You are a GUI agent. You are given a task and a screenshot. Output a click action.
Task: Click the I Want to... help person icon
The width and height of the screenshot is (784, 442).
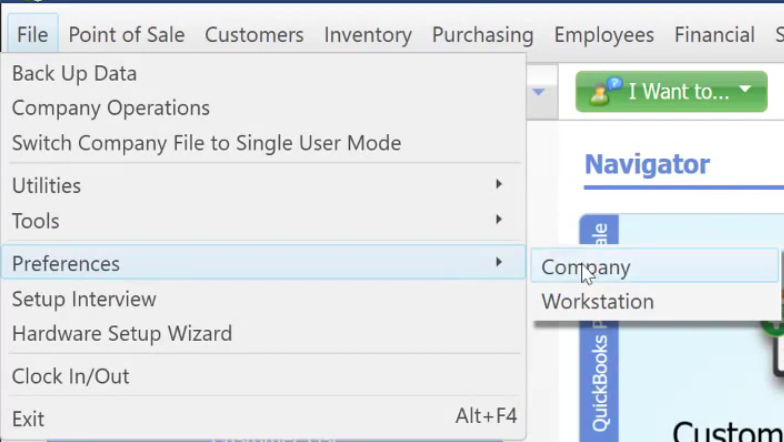(x=605, y=91)
